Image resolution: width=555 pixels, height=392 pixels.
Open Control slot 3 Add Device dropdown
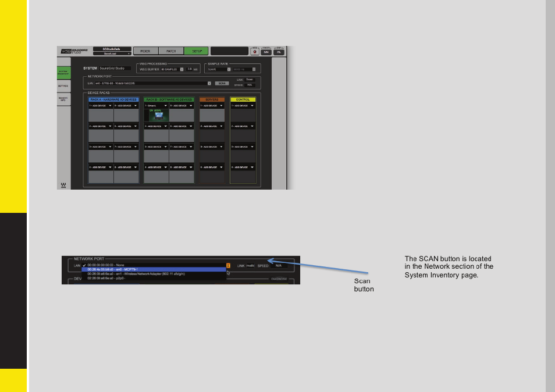coord(243,147)
